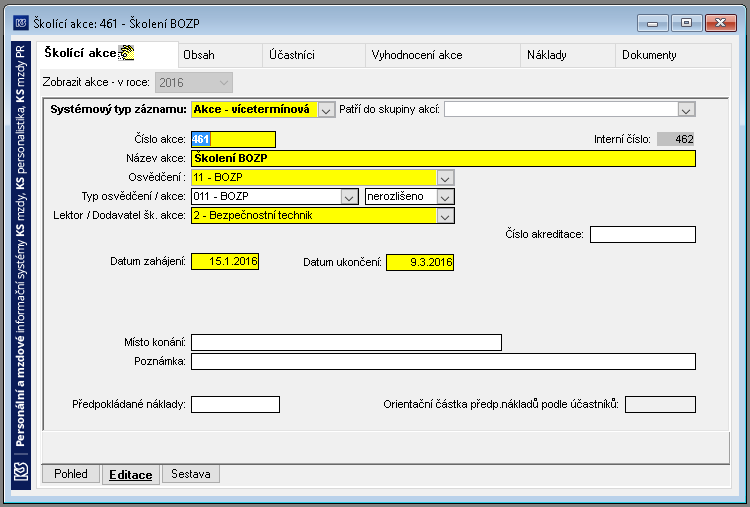
Task: Open the Patří do skupiny akcí dropdown
Action: pos(685,110)
